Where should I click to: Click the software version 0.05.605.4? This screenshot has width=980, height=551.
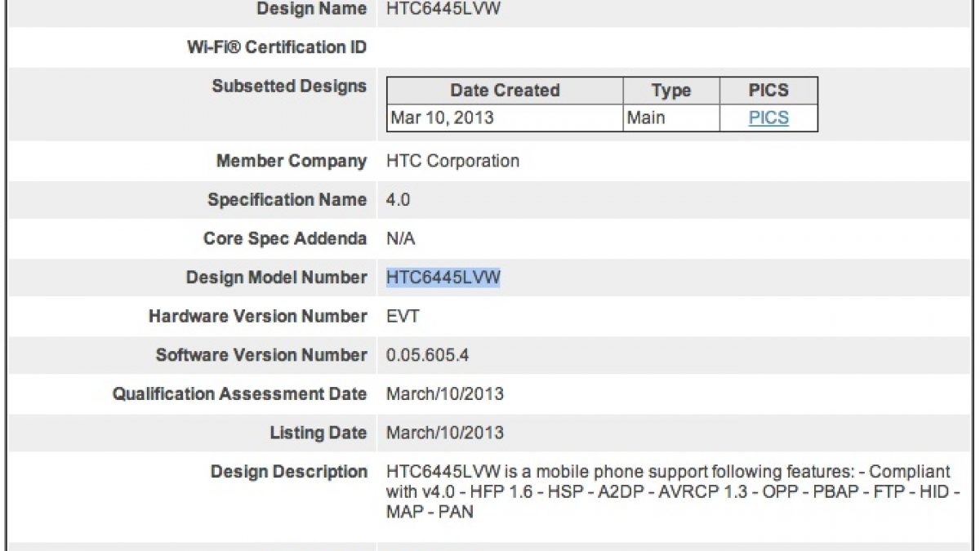[x=427, y=355]
